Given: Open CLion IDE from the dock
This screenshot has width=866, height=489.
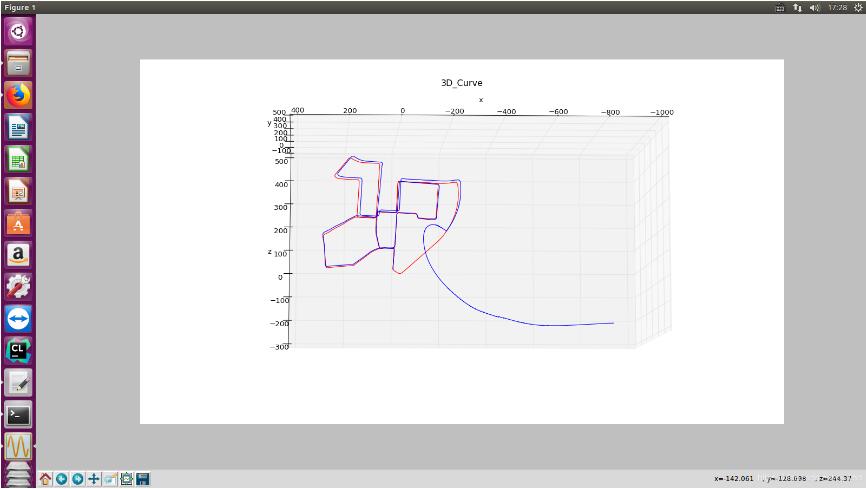Looking at the screenshot, I should [x=18, y=350].
